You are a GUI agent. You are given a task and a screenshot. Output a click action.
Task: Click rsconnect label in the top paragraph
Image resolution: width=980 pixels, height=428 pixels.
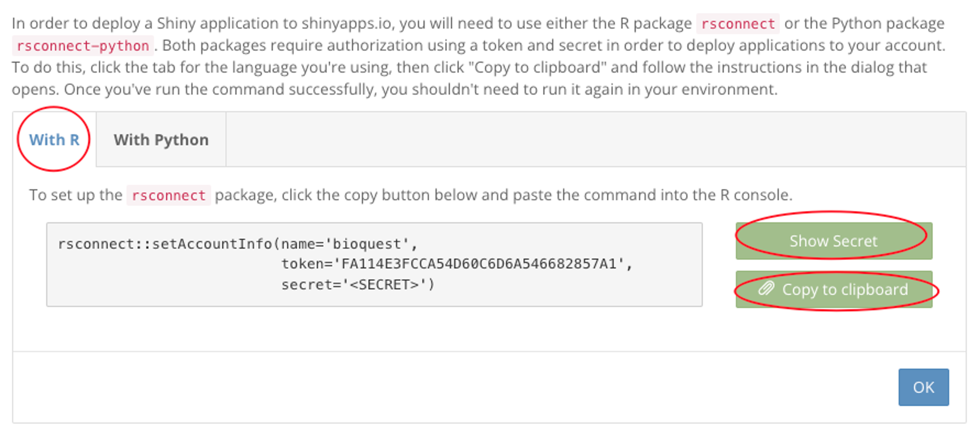[738, 24]
